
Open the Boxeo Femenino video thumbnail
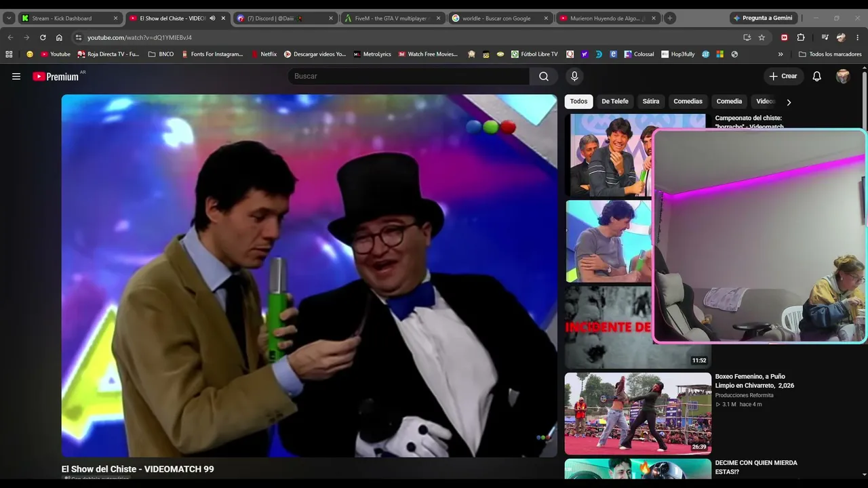(637, 413)
